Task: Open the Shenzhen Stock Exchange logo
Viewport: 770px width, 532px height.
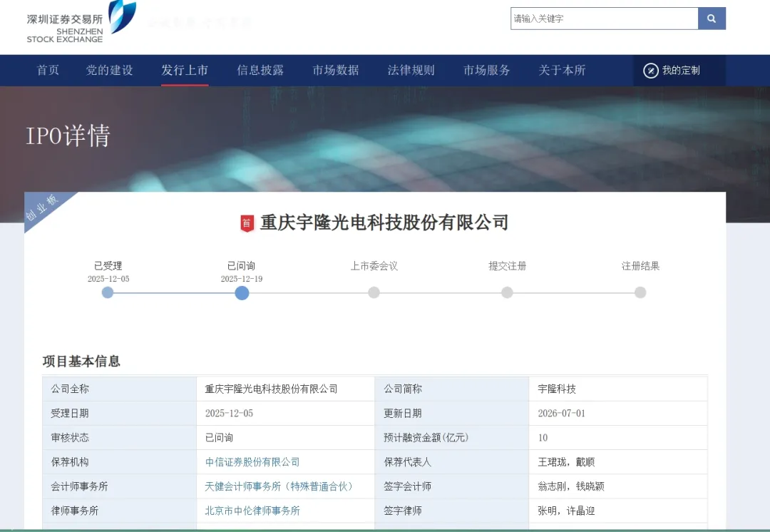Action: (81, 22)
